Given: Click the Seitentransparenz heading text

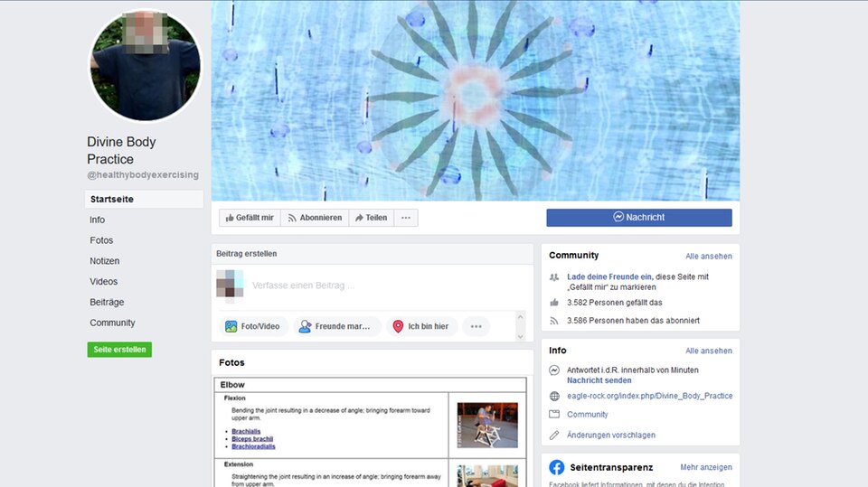Looking at the screenshot, I should pyautogui.click(x=611, y=468).
